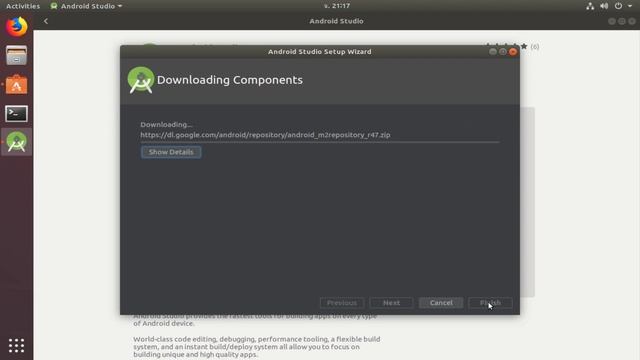
Task: Minimize the Setup Wizard dialog
Action: [493, 52]
